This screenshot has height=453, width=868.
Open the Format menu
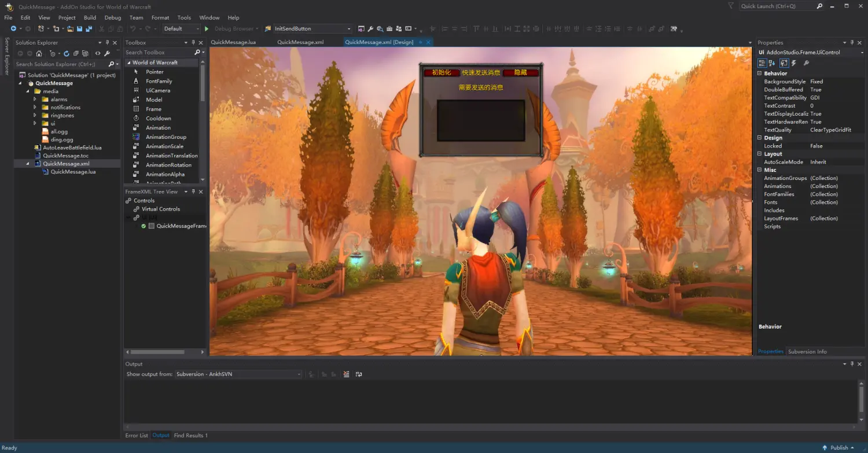160,17
